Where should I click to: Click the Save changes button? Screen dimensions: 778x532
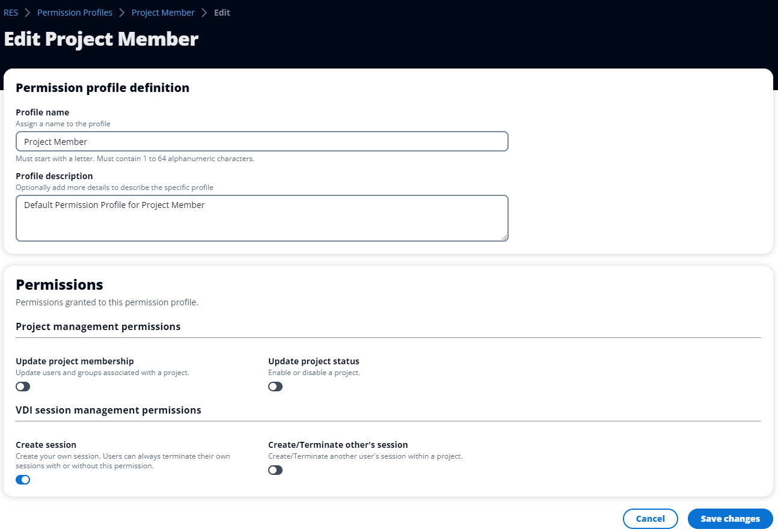point(730,518)
